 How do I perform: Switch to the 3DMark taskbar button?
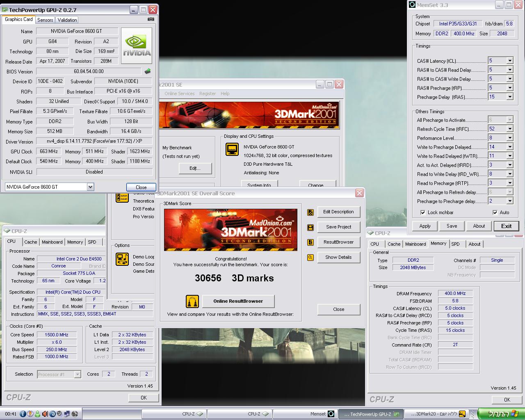click(x=436, y=414)
